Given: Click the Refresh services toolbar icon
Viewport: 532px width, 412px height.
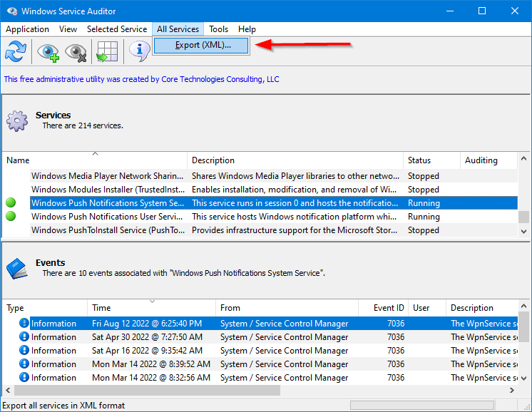Looking at the screenshot, I should [16, 51].
